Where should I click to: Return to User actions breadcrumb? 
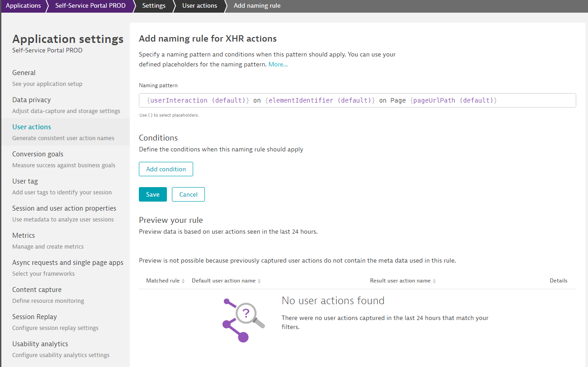coord(199,6)
